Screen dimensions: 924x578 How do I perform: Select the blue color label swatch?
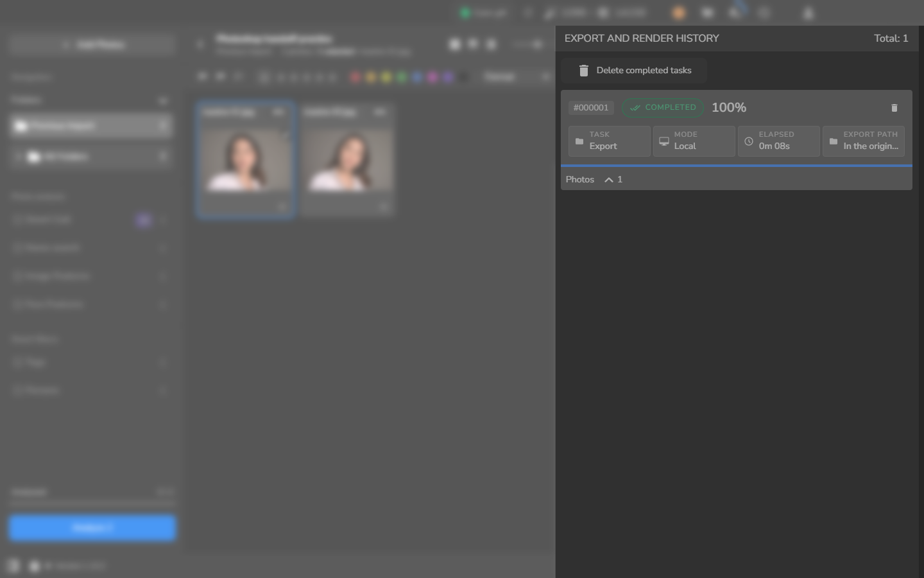coord(417,78)
